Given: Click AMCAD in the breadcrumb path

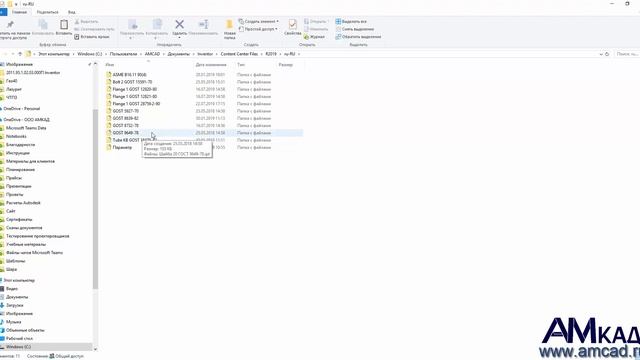Looking at the screenshot, I should (x=152, y=54).
